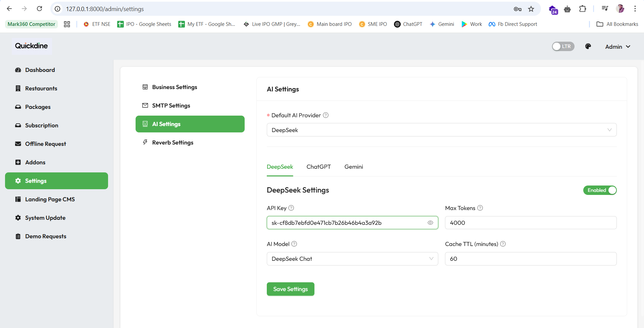Show API key using eye icon
The width and height of the screenshot is (644, 328).
pos(430,223)
